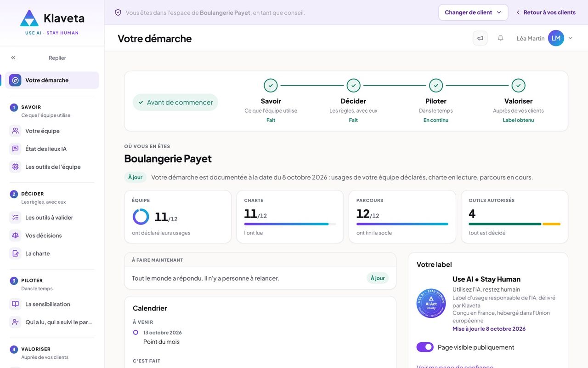Image resolution: width=588 pixels, height=368 pixels.
Task: Open Votre démarche in the sidebar
Action: click(52, 80)
